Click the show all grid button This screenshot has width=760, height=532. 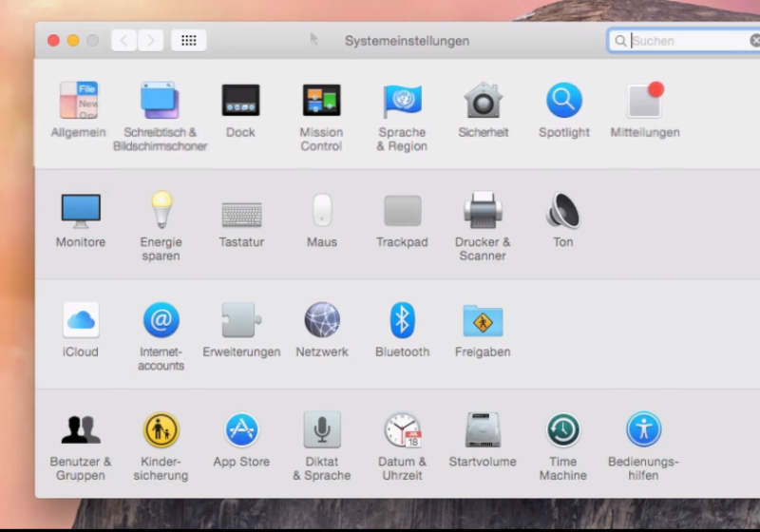coord(188,41)
